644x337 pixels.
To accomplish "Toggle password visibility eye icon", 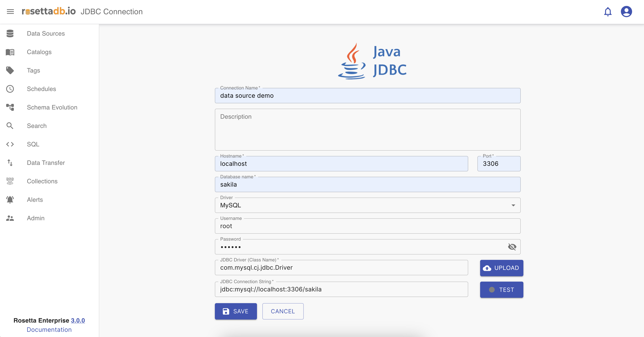I will [x=512, y=247].
